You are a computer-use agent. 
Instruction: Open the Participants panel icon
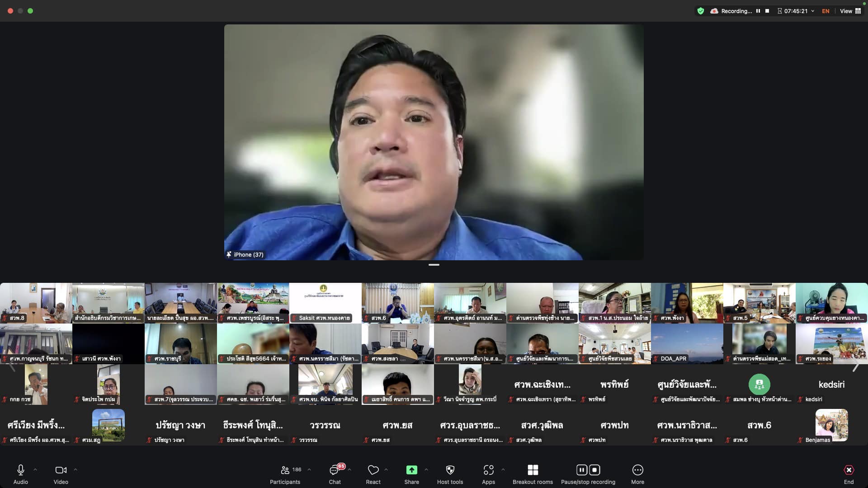pyautogui.click(x=285, y=470)
